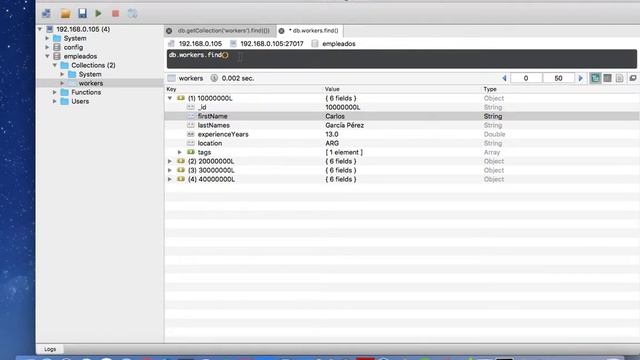Expand the top-level System folder
Viewport: 640px width, 360px height.
[47, 38]
